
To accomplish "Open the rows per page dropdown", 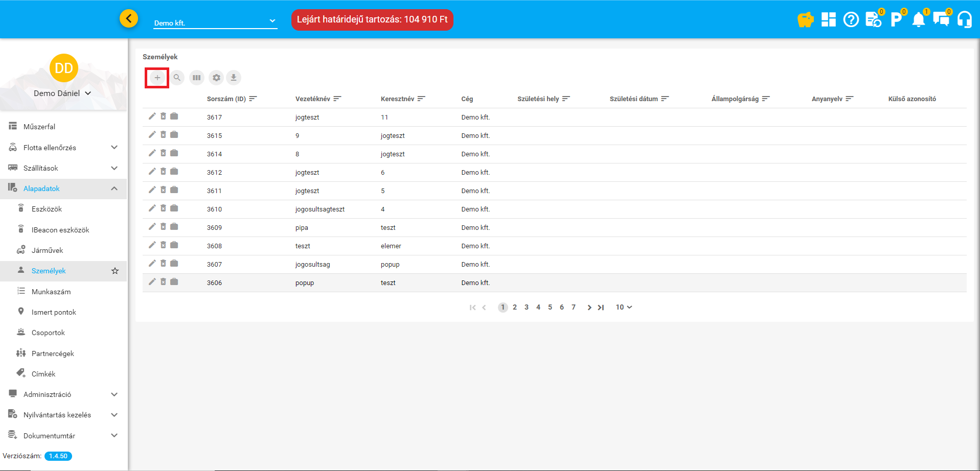I will point(624,307).
